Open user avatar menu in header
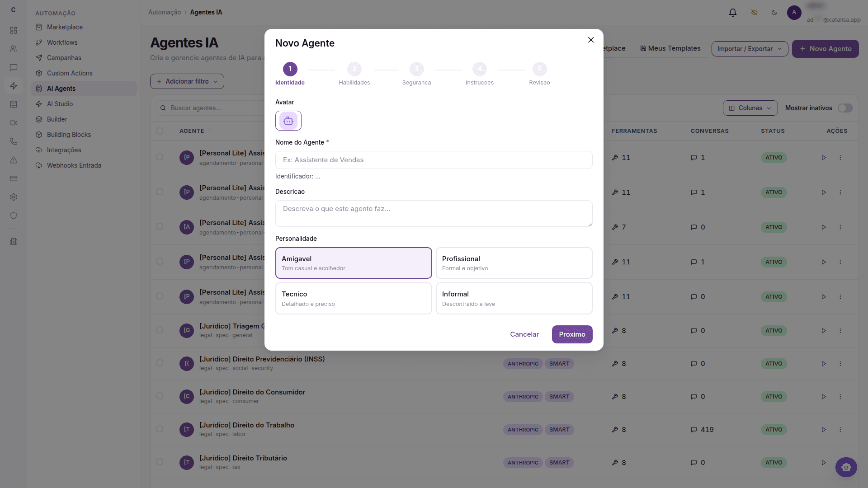 click(x=794, y=13)
